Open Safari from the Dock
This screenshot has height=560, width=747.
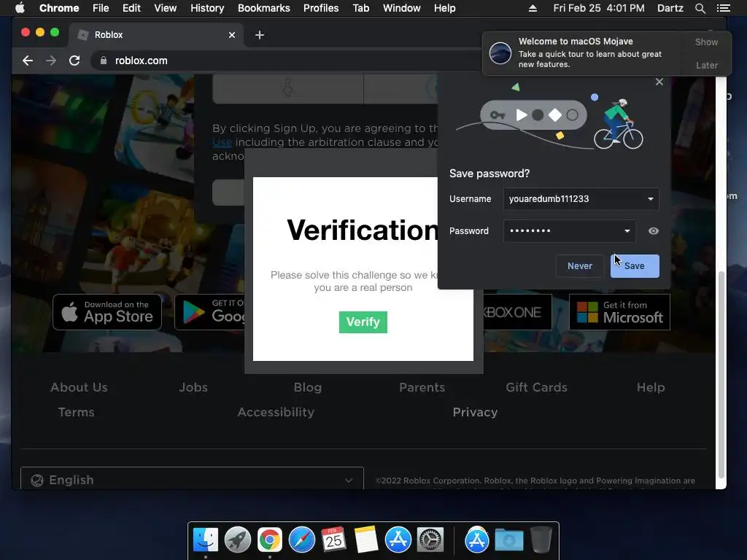[x=301, y=540]
